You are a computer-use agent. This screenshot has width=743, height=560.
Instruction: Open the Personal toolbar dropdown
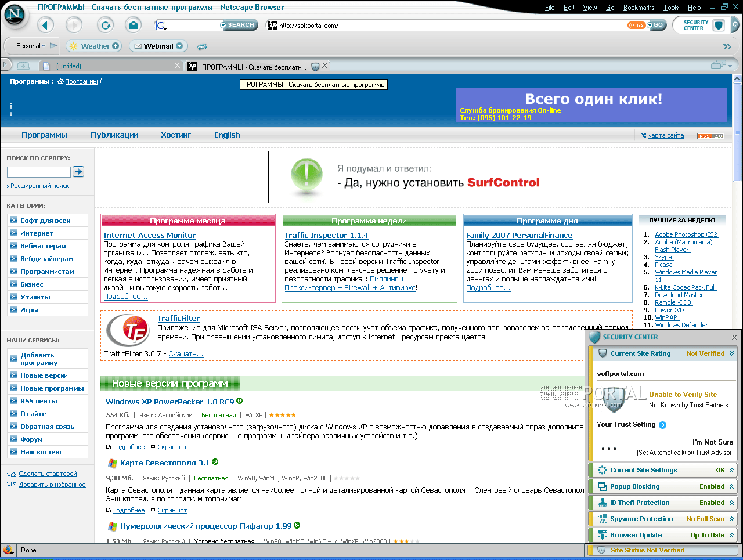tap(31, 46)
